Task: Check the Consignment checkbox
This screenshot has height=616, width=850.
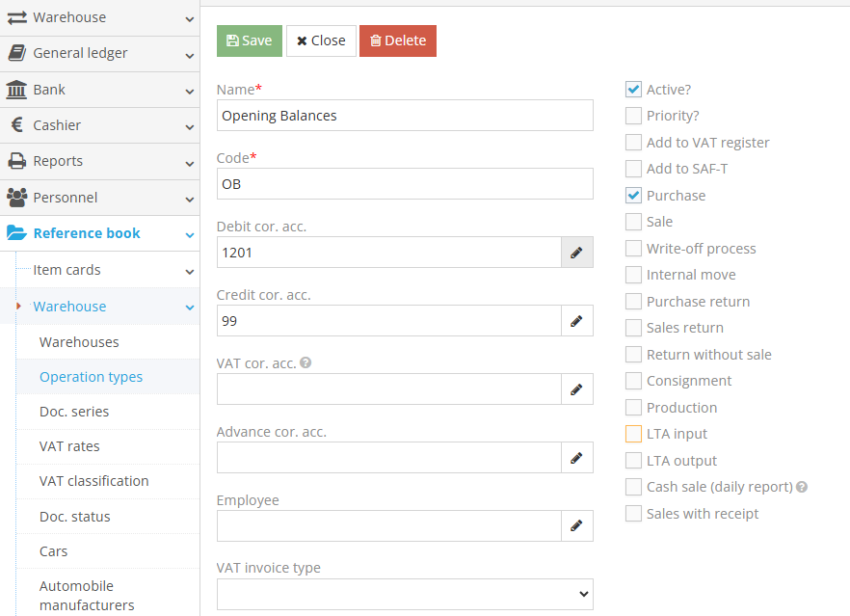Action: click(633, 380)
